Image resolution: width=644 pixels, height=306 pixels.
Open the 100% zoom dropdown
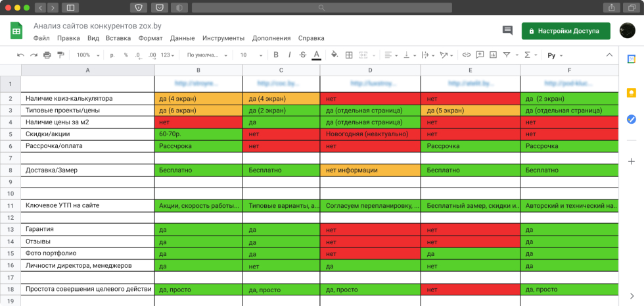click(x=87, y=55)
